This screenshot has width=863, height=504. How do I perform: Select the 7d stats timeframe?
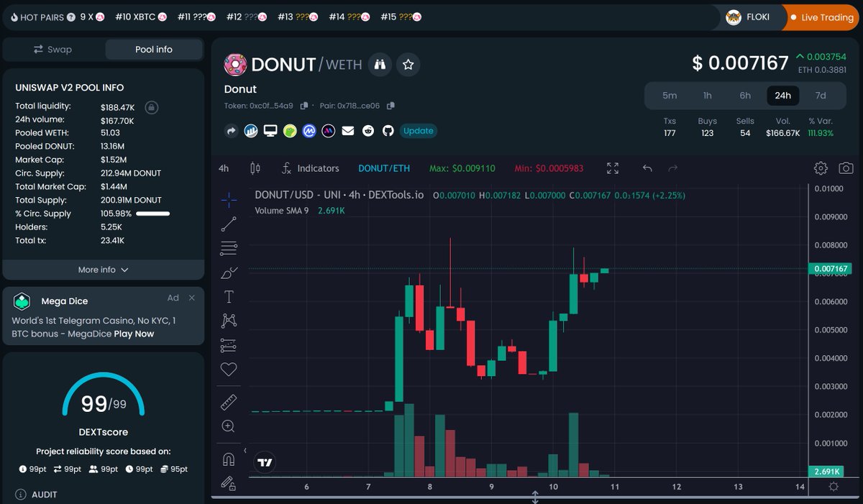[821, 95]
